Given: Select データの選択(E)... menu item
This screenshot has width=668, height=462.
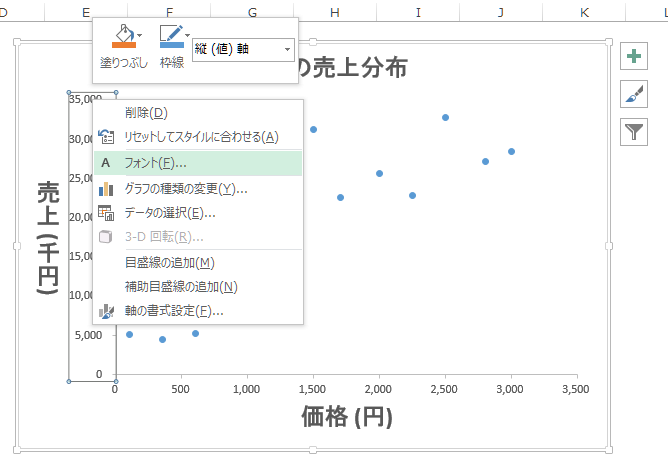Looking at the screenshot, I should tap(198, 213).
